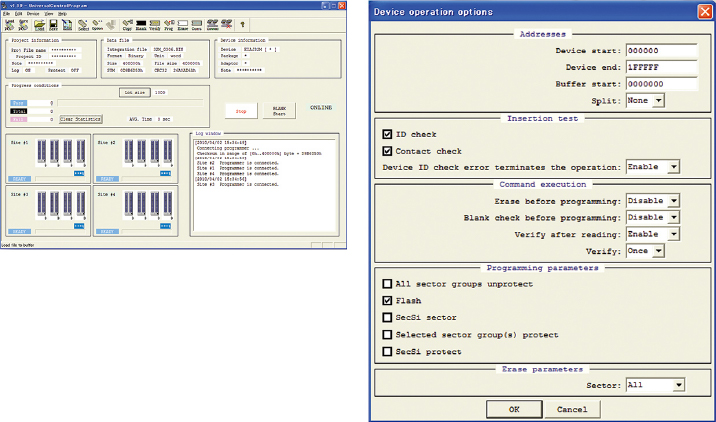
Task: Click the Copy toolbar icon
Action: (127, 25)
